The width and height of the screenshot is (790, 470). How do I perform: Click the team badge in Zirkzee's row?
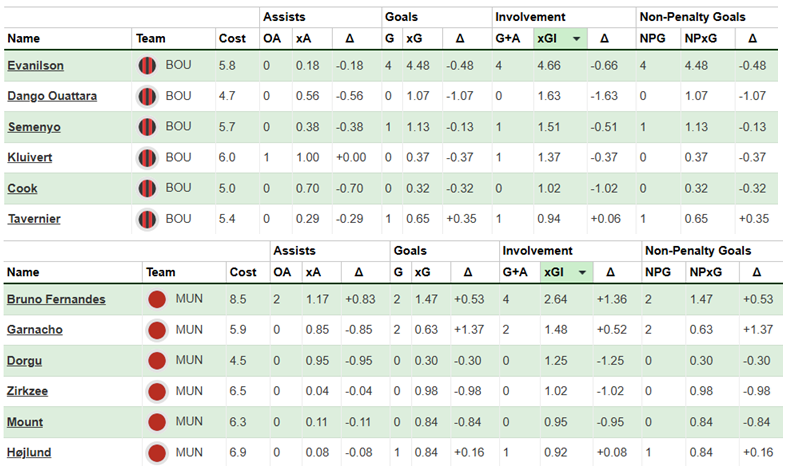tap(156, 392)
